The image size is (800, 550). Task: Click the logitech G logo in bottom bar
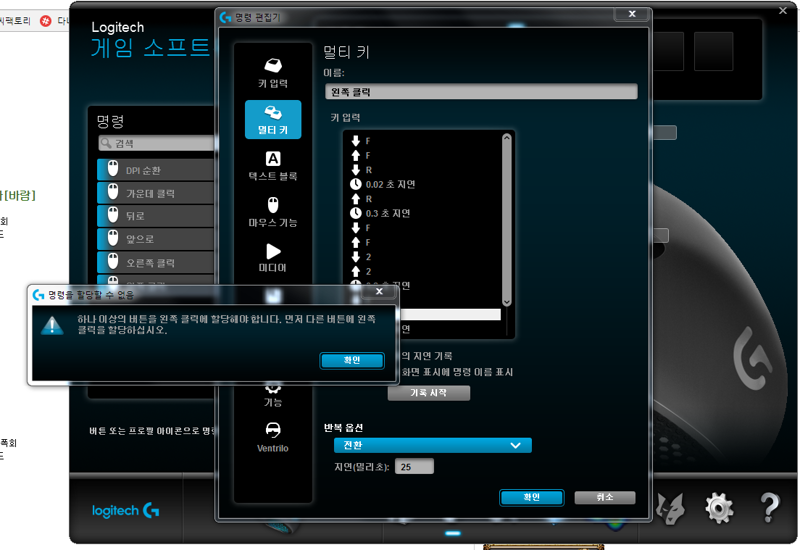pyautogui.click(x=126, y=510)
